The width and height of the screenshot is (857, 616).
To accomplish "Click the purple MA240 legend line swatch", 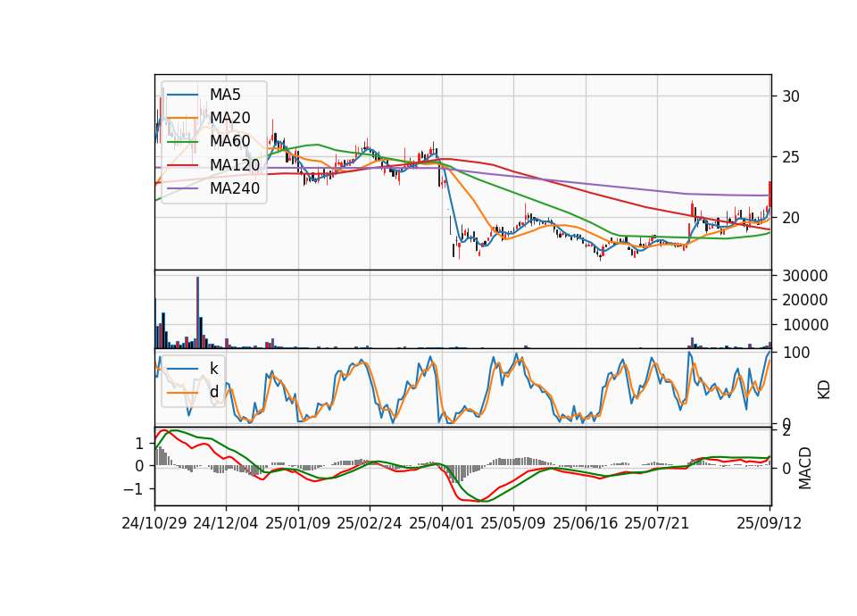I will click(x=182, y=188).
